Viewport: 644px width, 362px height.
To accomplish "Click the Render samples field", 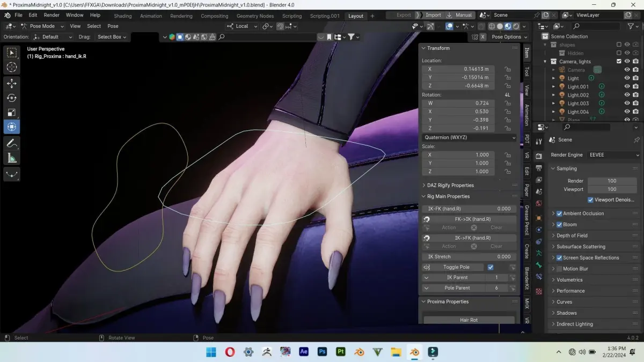I will (612, 181).
